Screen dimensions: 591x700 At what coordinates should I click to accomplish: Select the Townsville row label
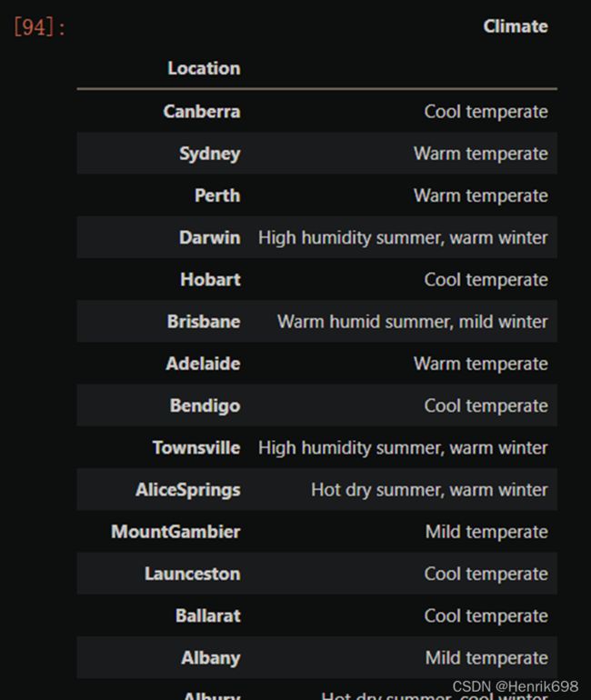tap(196, 448)
